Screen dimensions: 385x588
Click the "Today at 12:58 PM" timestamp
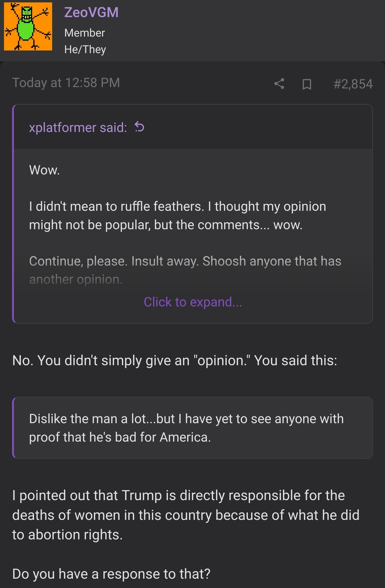coord(66,83)
